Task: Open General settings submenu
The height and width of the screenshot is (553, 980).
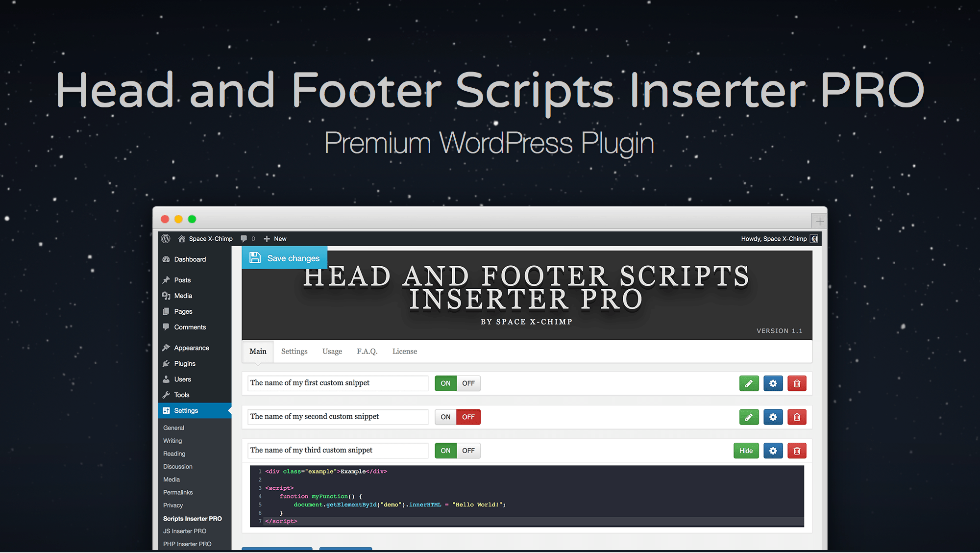Action: pos(173,428)
